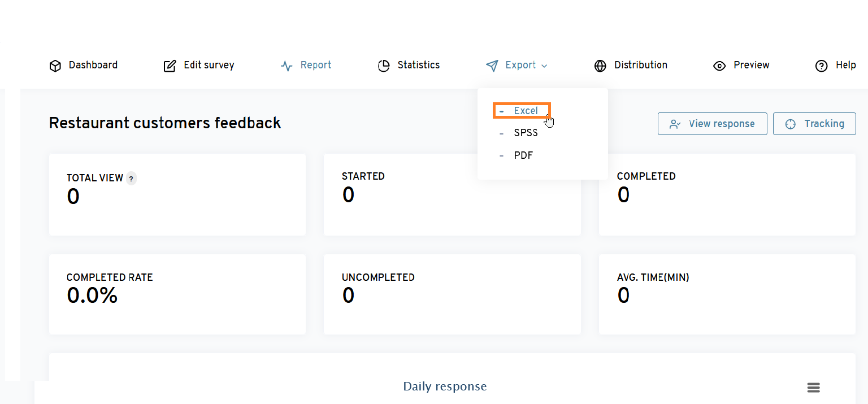
Task: Click the Report pulse line icon
Action: pyautogui.click(x=287, y=66)
